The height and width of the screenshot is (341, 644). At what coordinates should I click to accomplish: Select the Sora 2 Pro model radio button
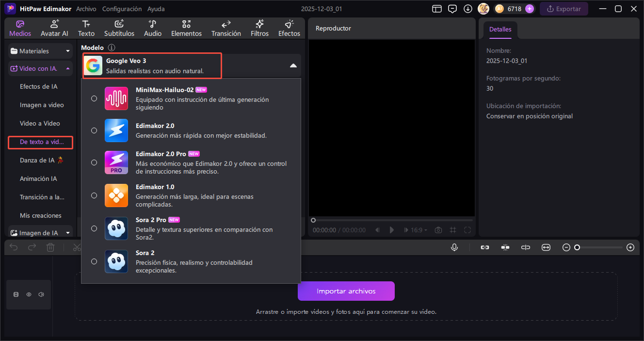(x=94, y=228)
